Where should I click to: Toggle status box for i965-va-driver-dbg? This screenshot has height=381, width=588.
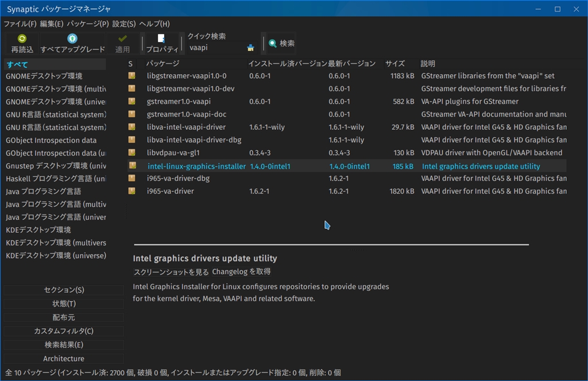point(131,178)
